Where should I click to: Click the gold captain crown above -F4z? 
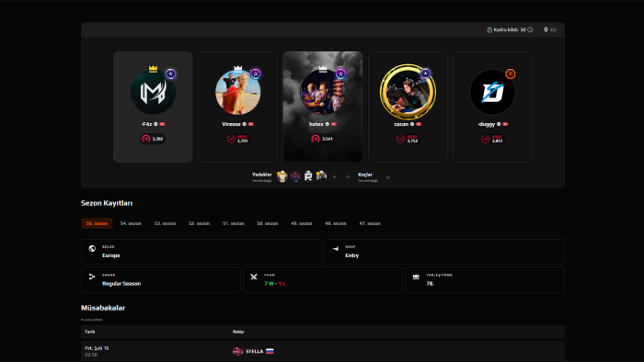[154, 69]
